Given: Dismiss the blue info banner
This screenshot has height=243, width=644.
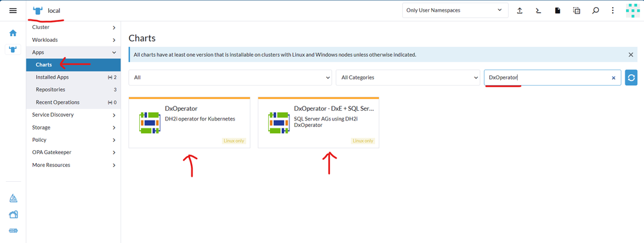Looking at the screenshot, I should tap(631, 55).
